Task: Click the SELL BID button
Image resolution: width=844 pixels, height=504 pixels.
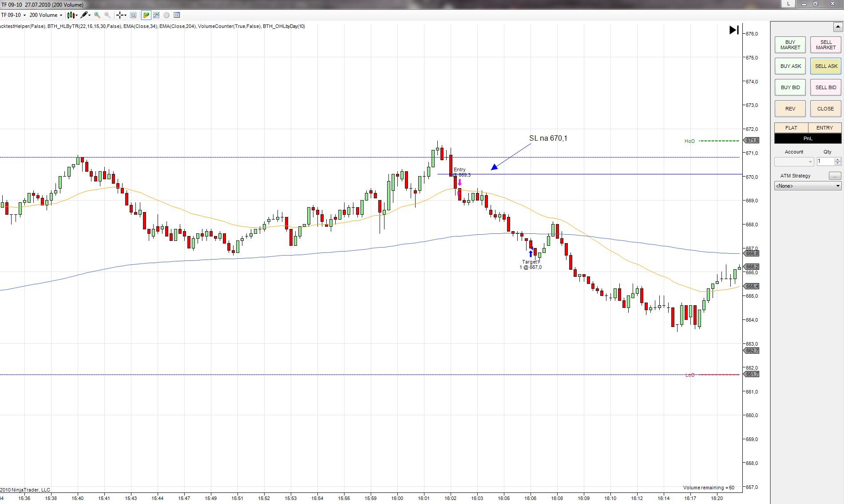Action: (x=826, y=87)
